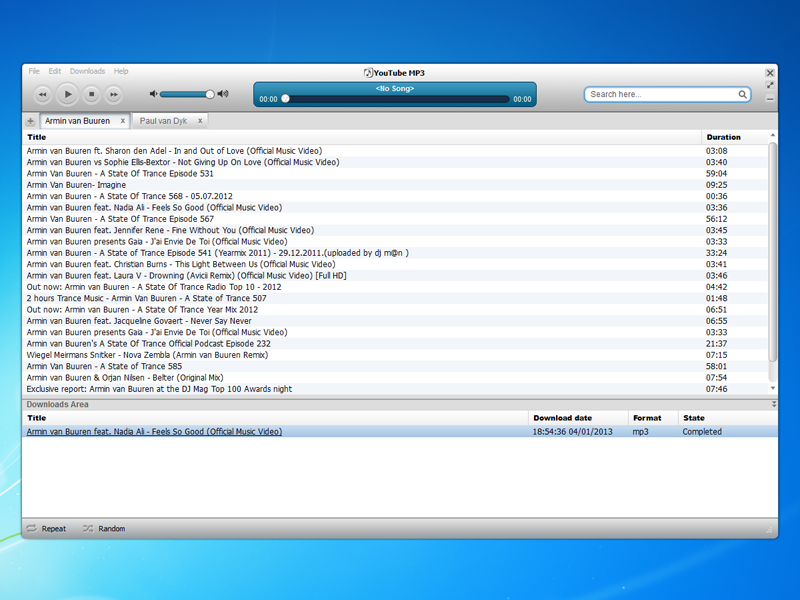Click the window resize grip corner
The image size is (800, 600).
tap(769, 531)
